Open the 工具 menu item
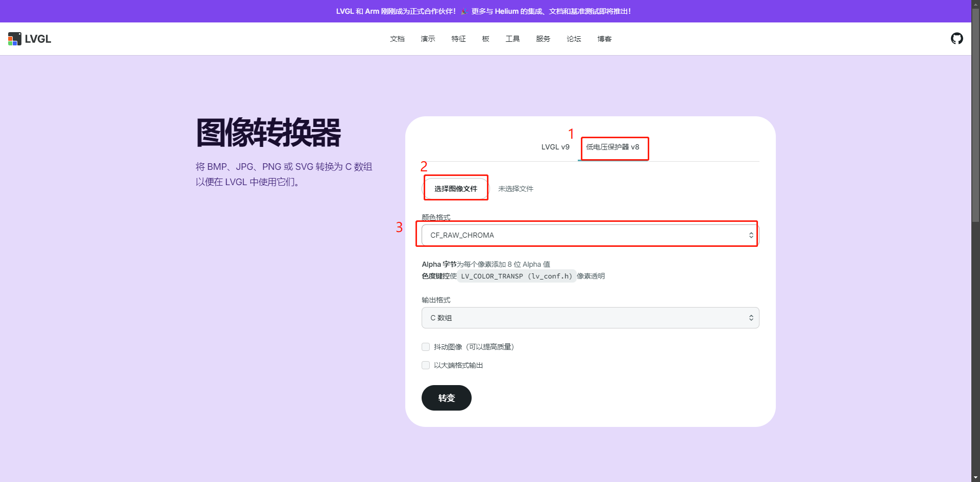The height and width of the screenshot is (482, 980). click(x=512, y=39)
